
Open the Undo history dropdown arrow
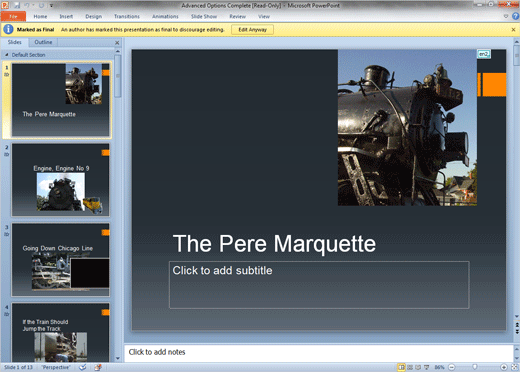point(33,5)
